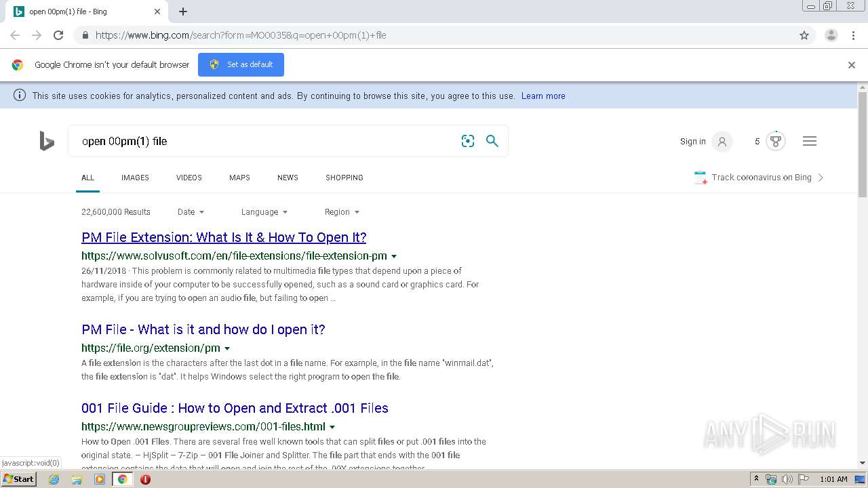
Task: Click the network tray icon
Action: click(771, 479)
